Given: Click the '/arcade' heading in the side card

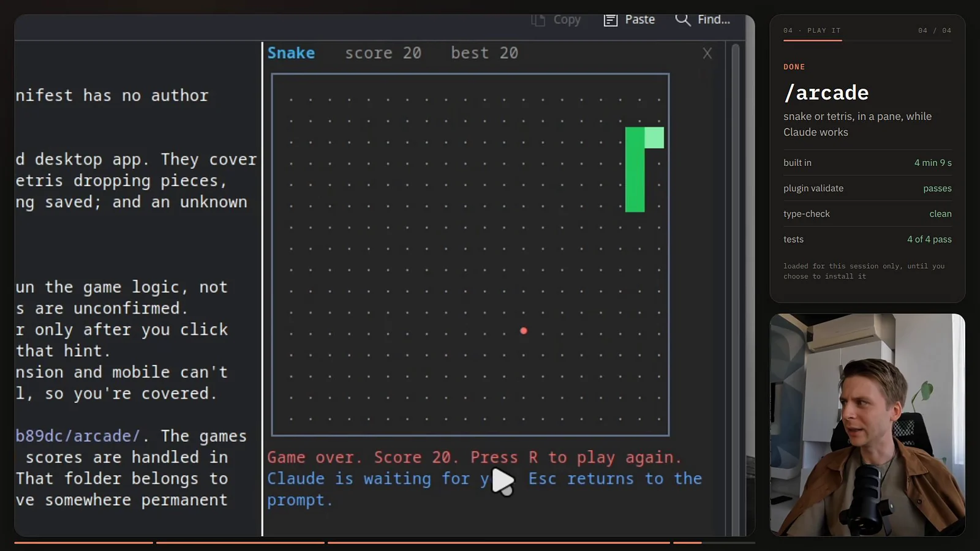Looking at the screenshot, I should pyautogui.click(x=826, y=92).
